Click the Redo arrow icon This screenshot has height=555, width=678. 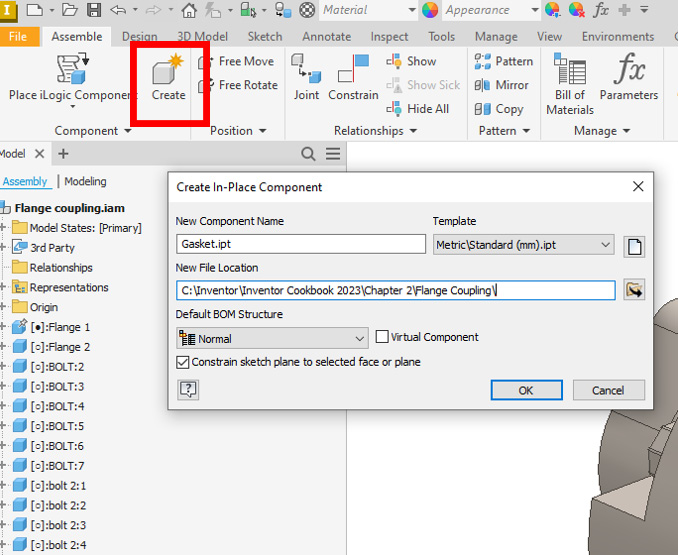pyautogui.click(x=153, y=10)
